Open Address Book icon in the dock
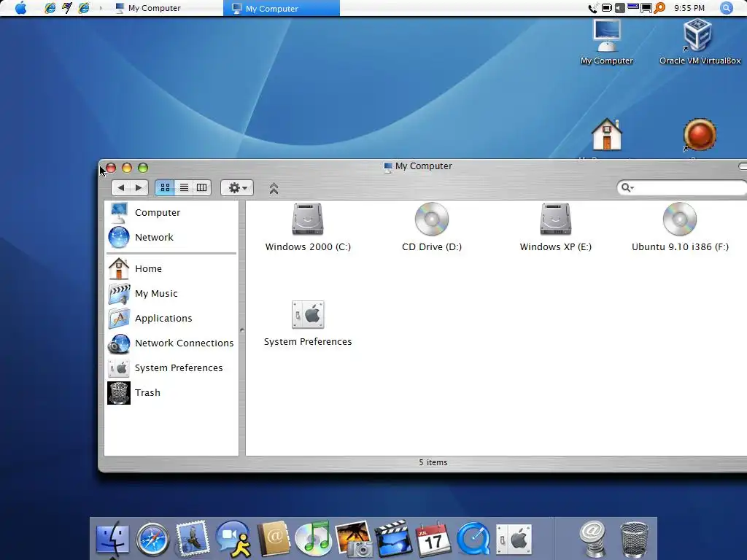 274,539
